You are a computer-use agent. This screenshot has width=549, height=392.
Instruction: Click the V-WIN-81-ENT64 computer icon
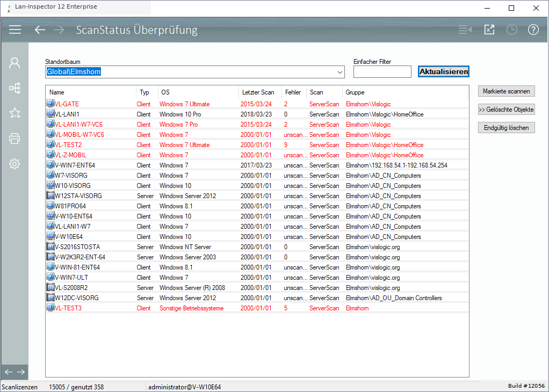[50, 267]
